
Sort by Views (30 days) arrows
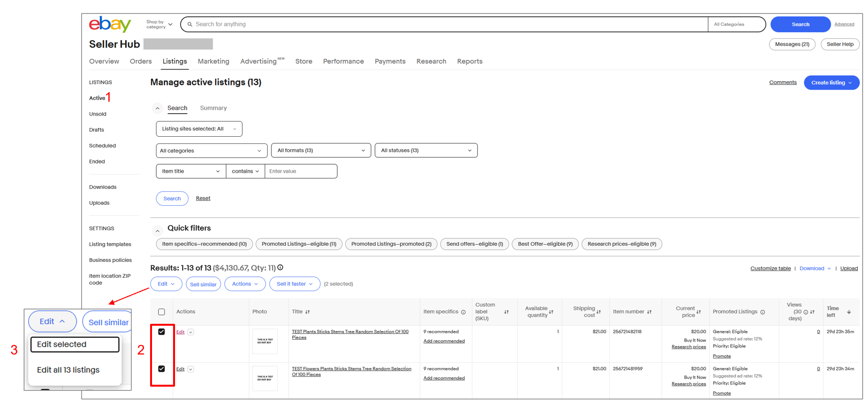tap(812, 312)
